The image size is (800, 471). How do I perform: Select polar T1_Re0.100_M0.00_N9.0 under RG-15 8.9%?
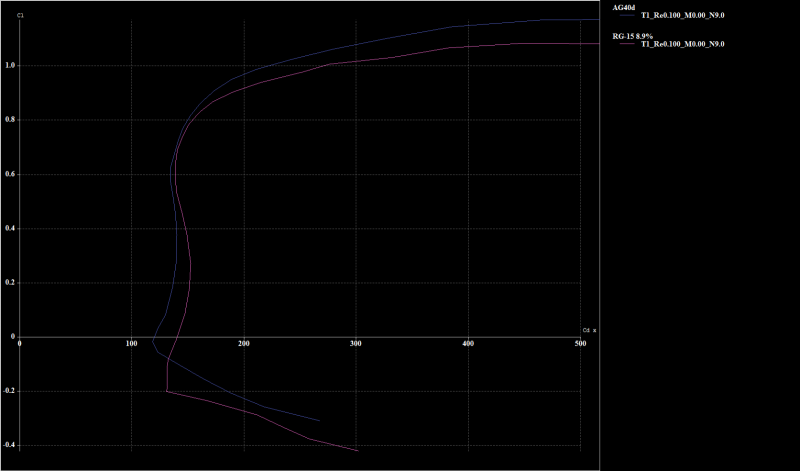pos(682,45)
